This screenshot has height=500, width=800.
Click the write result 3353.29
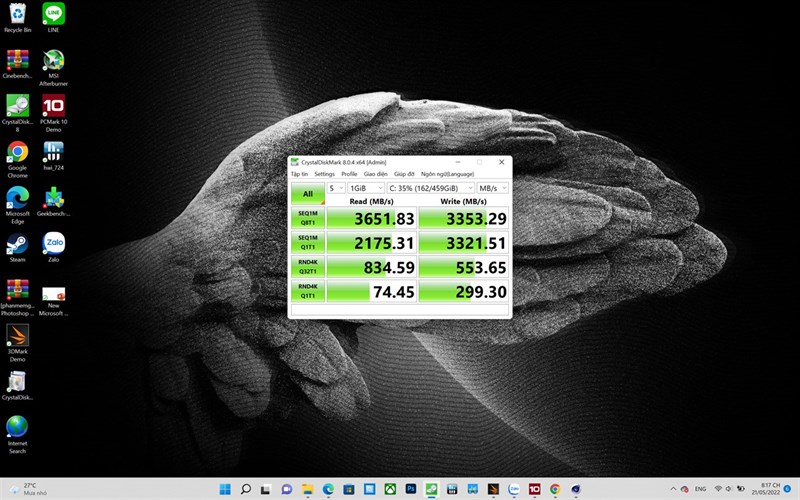click(x=464, y=218)
